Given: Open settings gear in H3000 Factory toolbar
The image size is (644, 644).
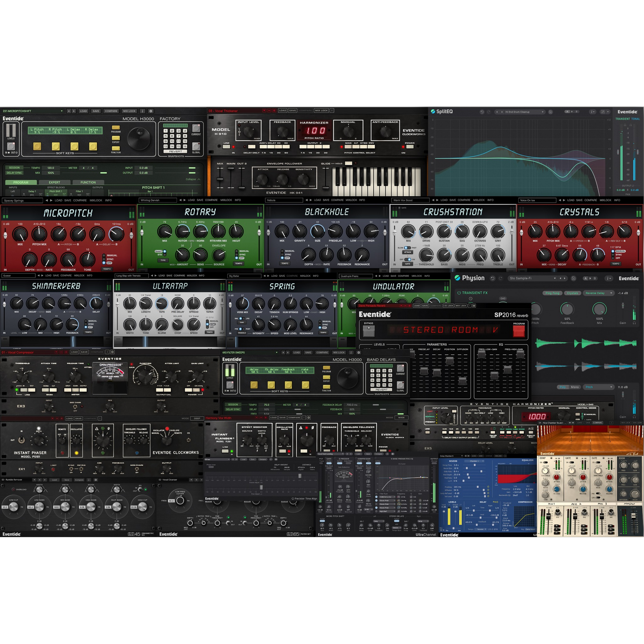Looking at the screenshot, I should (x=151, y=111).
